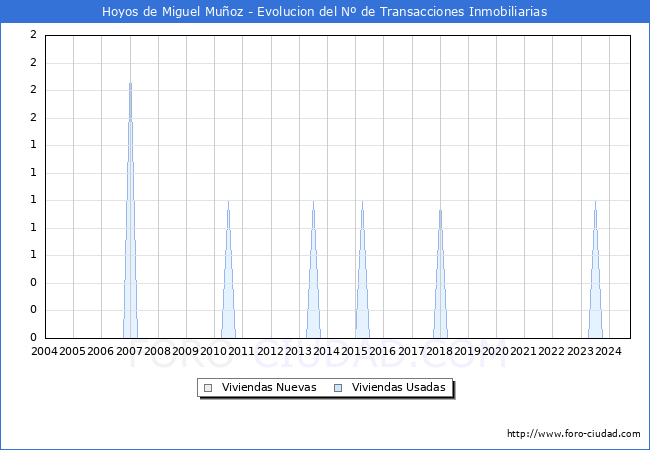Viewport: 650px width, 450px height.
Task: Click the 2011 x-axis label
Action: click(x=242, y=351)
